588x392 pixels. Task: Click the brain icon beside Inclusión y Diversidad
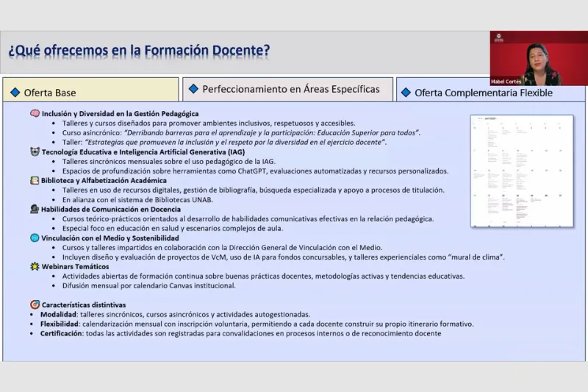click(35, 114)
